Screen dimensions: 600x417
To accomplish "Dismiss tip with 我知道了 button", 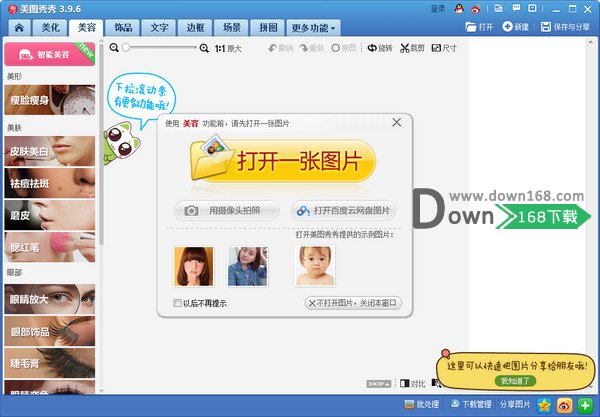I will pyautogui.click(x=515, y=381).
